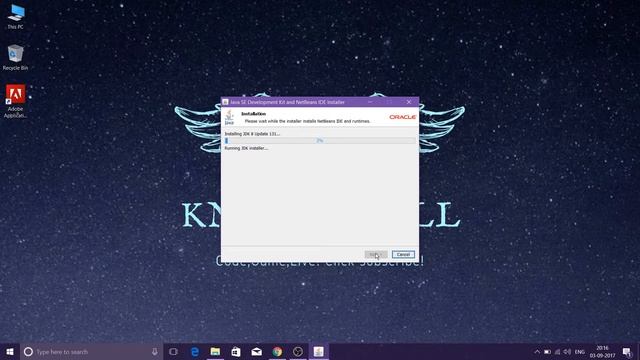640x360 pixels.
Task: Launch Microsoft Edge from taskbar
Action: click(195, 351)
